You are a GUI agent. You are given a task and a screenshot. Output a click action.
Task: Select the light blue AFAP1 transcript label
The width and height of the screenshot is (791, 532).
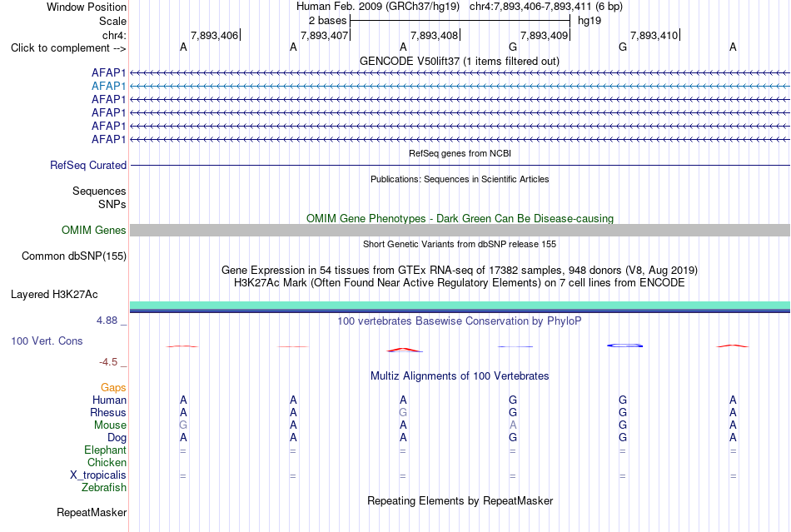coord(108,87)
